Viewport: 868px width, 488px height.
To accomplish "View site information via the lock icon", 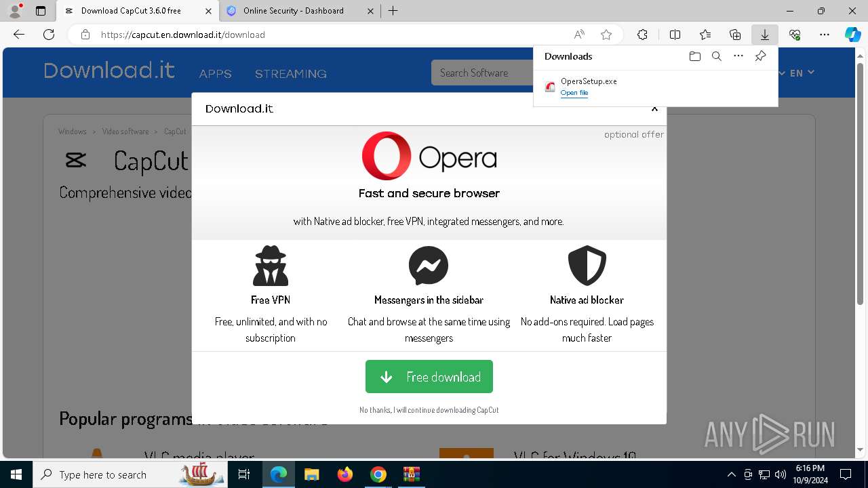I will (85, 35).
